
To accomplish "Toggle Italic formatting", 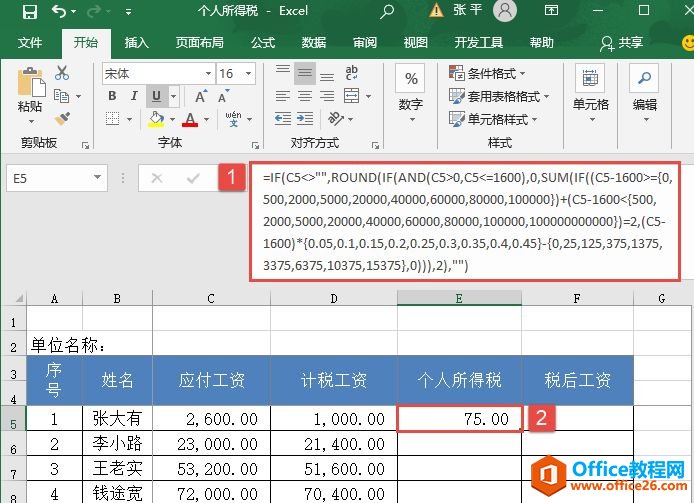I will point(134,96).
